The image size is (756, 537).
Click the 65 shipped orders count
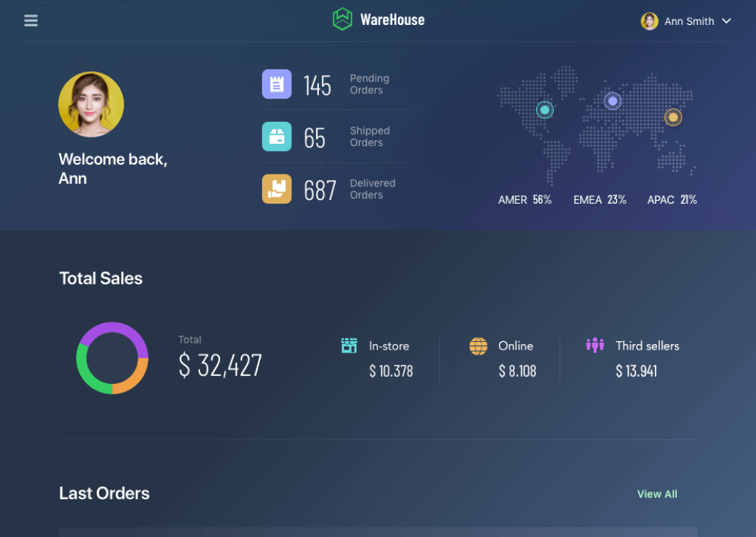315,138
